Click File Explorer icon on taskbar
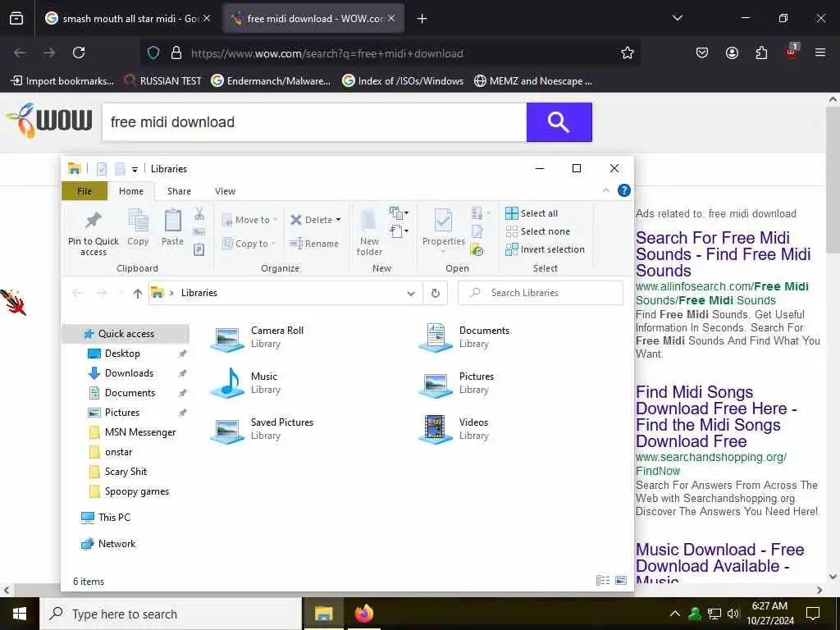 [323, 614]
